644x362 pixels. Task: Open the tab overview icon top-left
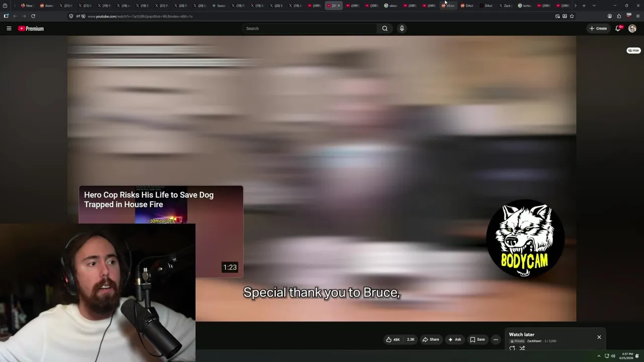[x=5, y=6]
